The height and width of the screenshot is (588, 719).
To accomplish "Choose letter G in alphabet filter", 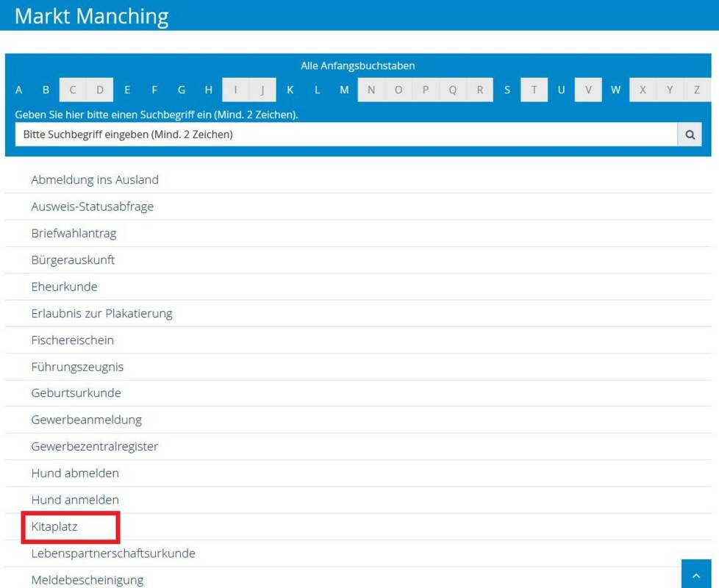I will pyautogui.click(x=182, y=90).
